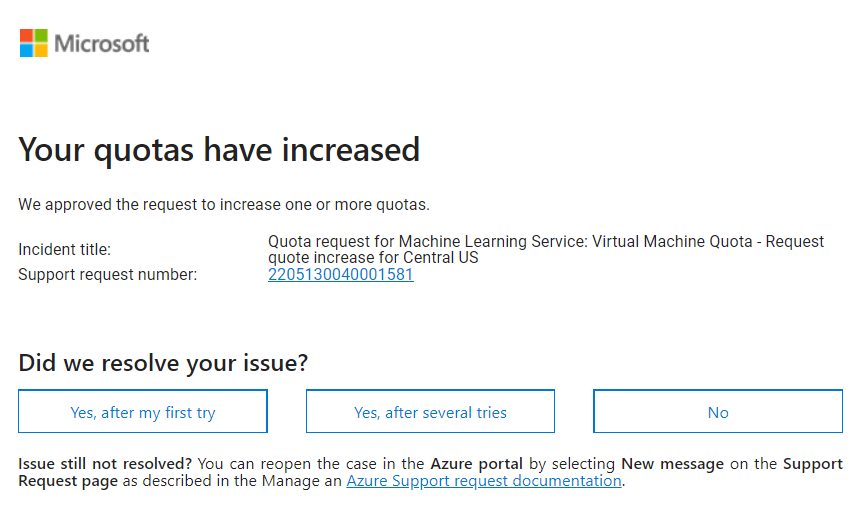The image size is (862, 513).
Task: Click the Microsoft wordmark text
Action: 102,43
